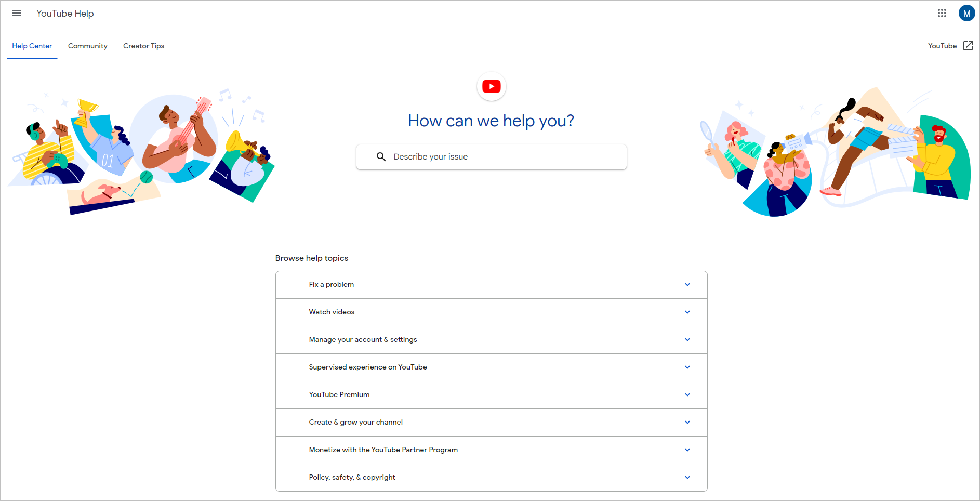Expand the Fix a problem chevron

[687, 285]
